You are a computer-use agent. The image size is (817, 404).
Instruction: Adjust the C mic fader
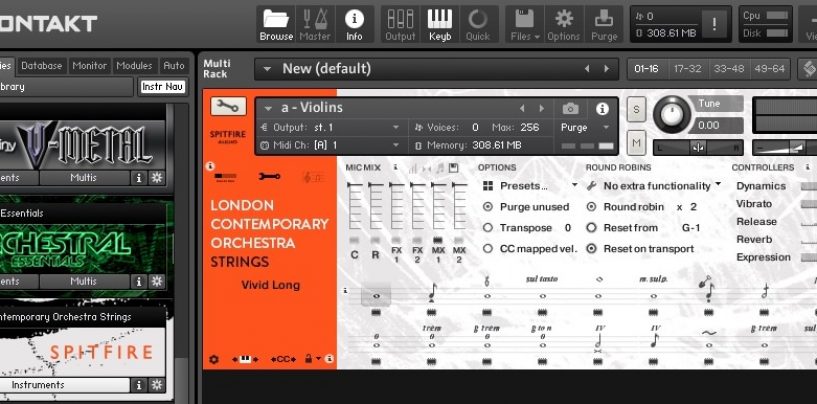click(354, 206)
